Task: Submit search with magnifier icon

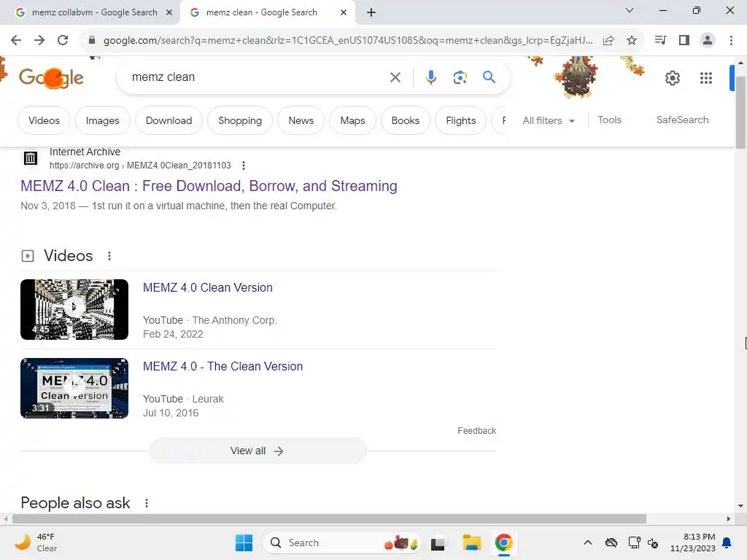Action: click(489, 77)
